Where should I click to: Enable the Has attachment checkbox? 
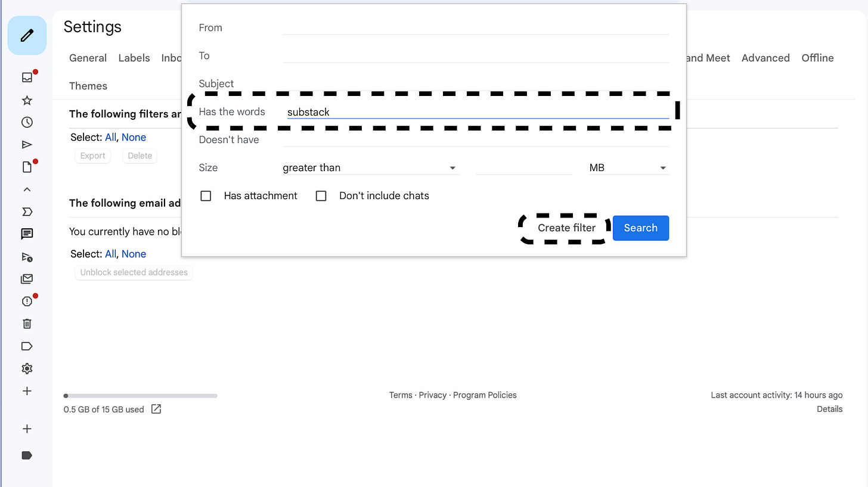click(x=206, y=196)
